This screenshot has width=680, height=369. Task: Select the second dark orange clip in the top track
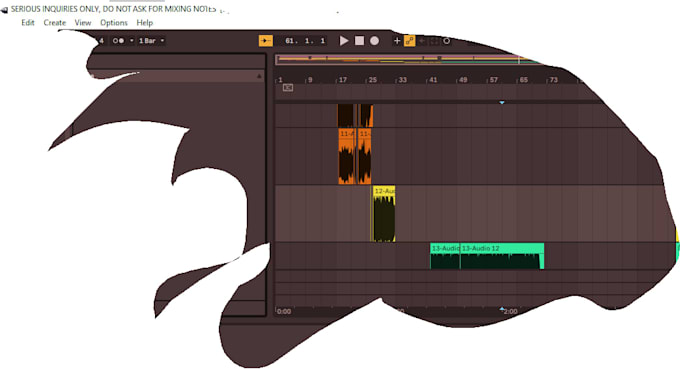365,115
